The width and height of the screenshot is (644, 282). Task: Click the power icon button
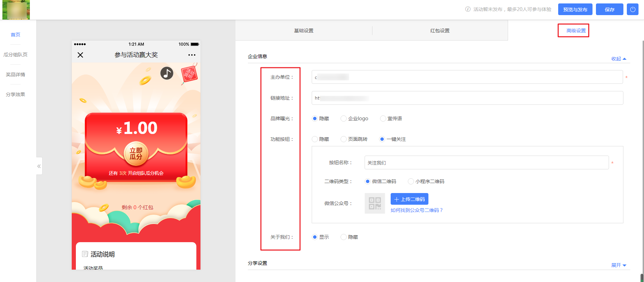[633, 9]
